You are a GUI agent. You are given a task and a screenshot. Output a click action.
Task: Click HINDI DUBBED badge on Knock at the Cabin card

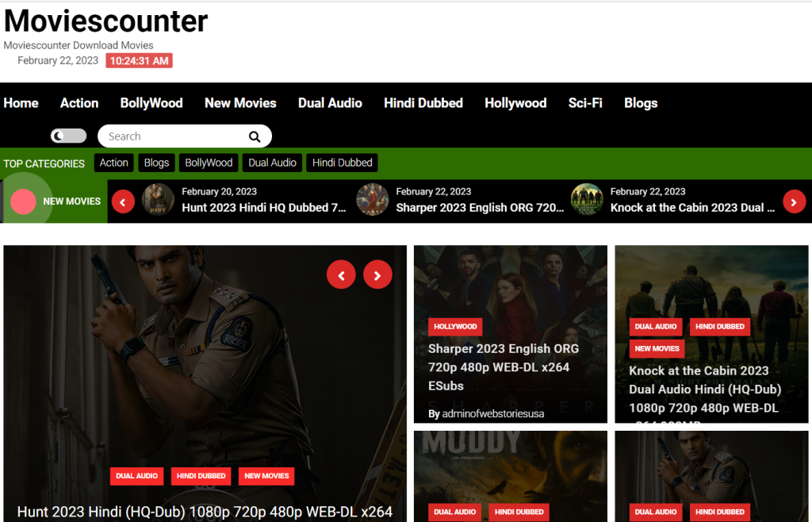point(720,327)
